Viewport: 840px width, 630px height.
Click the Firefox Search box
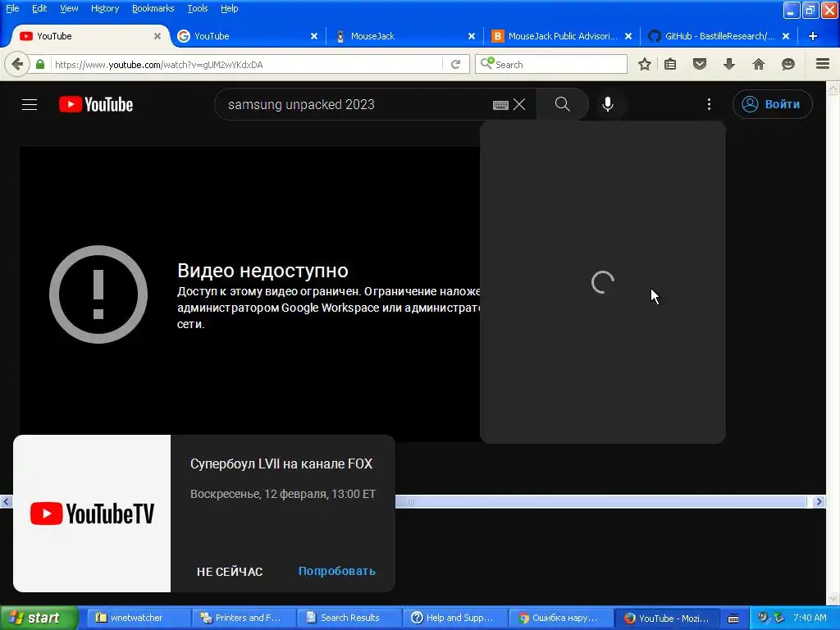click(552, 64)
